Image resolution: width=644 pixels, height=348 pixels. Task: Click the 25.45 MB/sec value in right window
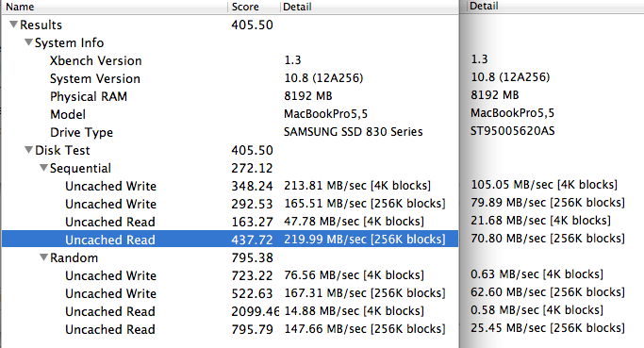click(548, 328)
